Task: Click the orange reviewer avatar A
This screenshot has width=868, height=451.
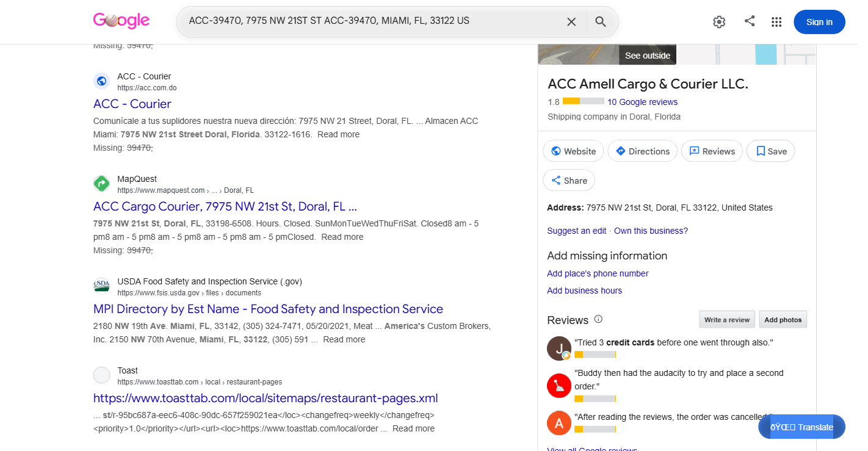Action: coord(559,423)
